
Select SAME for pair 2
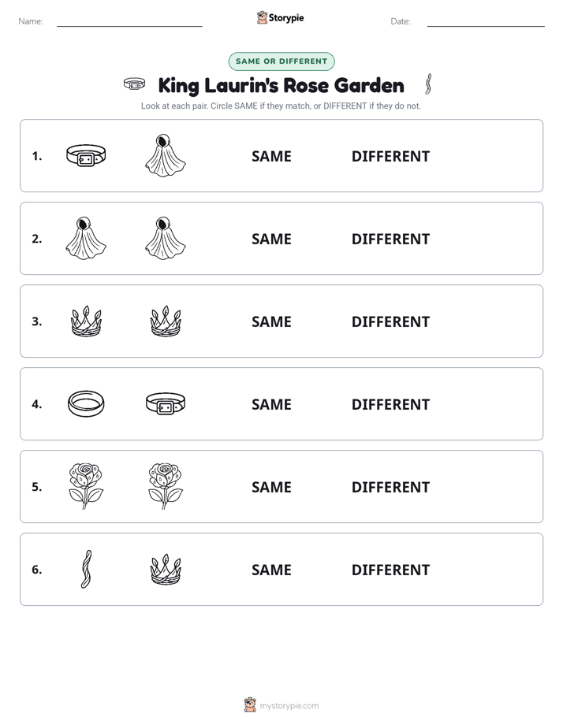pos(271,239)
